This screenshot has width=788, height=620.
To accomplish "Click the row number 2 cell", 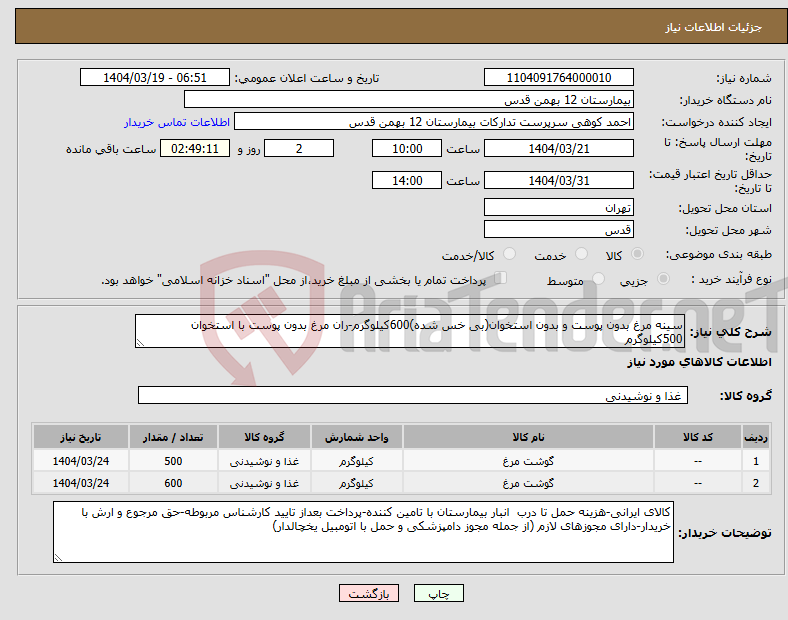I will [756, 483].
